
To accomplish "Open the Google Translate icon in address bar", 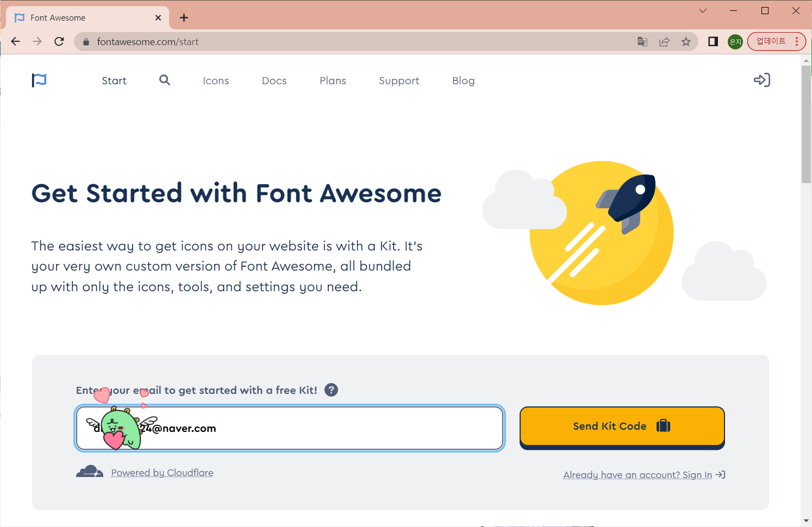I will 642,41.
